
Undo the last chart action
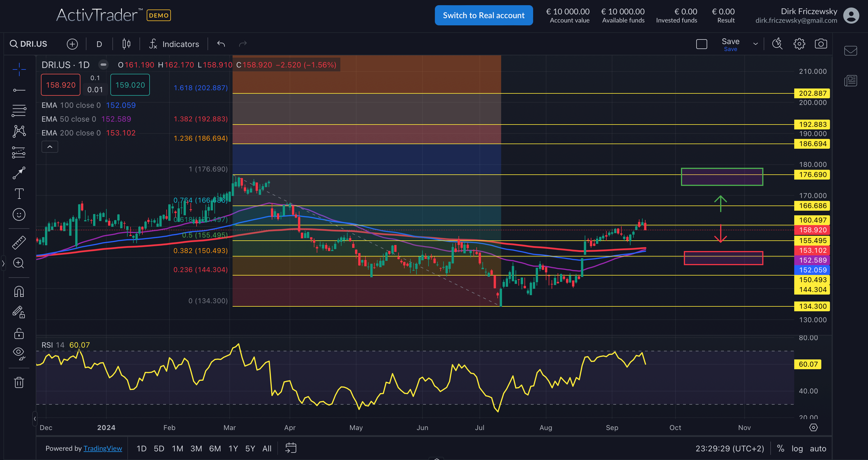[x=221, y=44]
